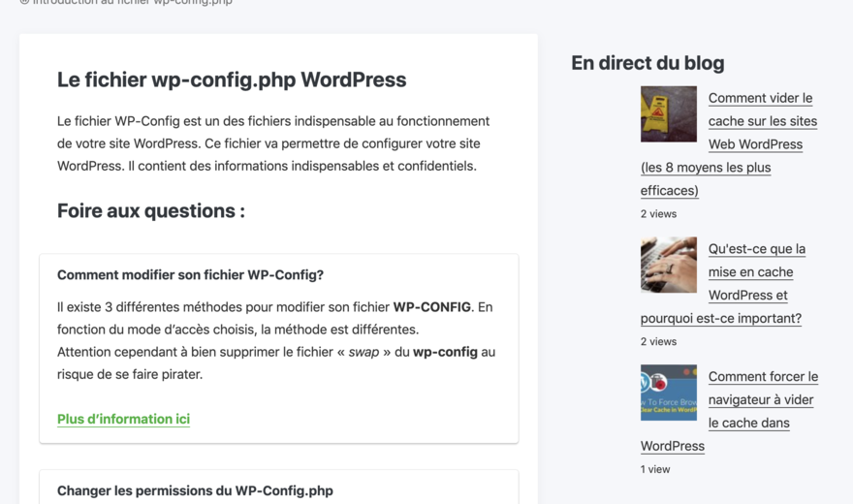Click the question 'Comment modifier son fichier WP-Config?'
This screenshot has height=504, width=853.
[190, 275]
